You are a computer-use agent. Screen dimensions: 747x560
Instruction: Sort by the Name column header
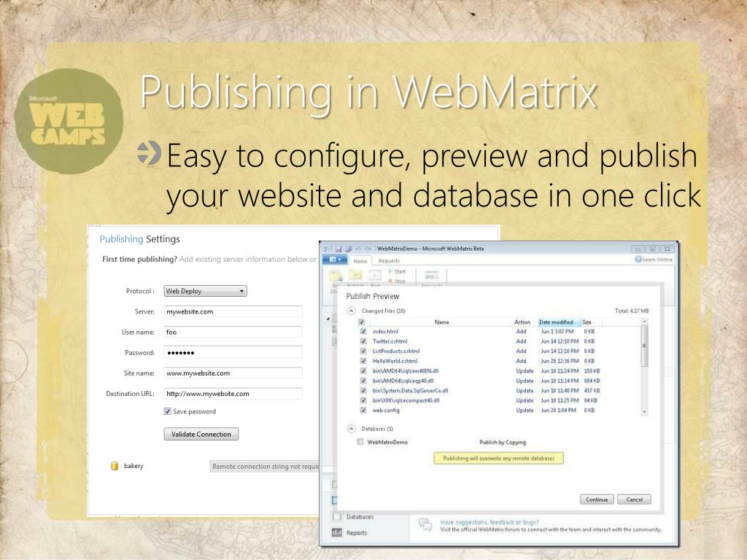(x=441, y=322)
